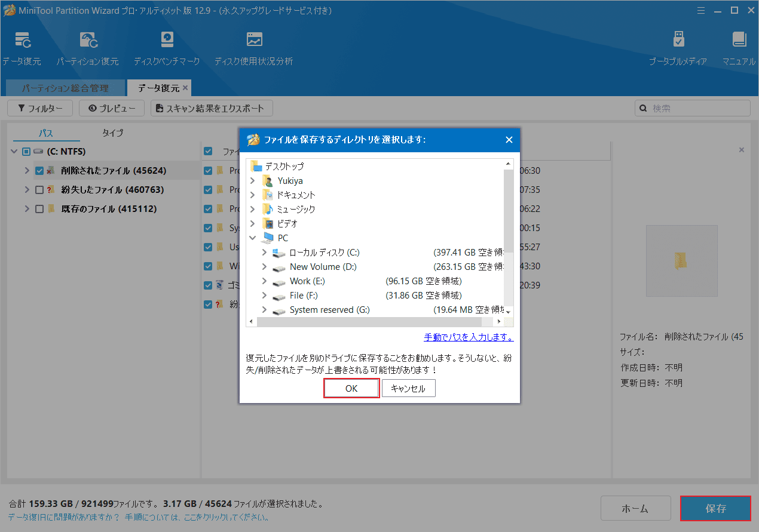Image resolution: width=759 pixels, height=532 pixels.
Task: Click the 手動でパスを入力します link
Action: click(x=469, y=337)
